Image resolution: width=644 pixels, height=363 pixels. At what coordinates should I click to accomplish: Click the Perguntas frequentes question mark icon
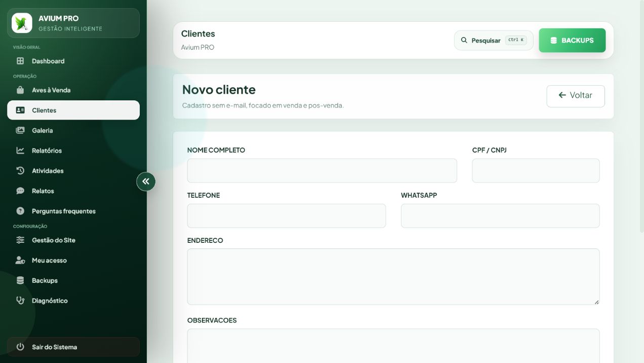tap(20, 211)
